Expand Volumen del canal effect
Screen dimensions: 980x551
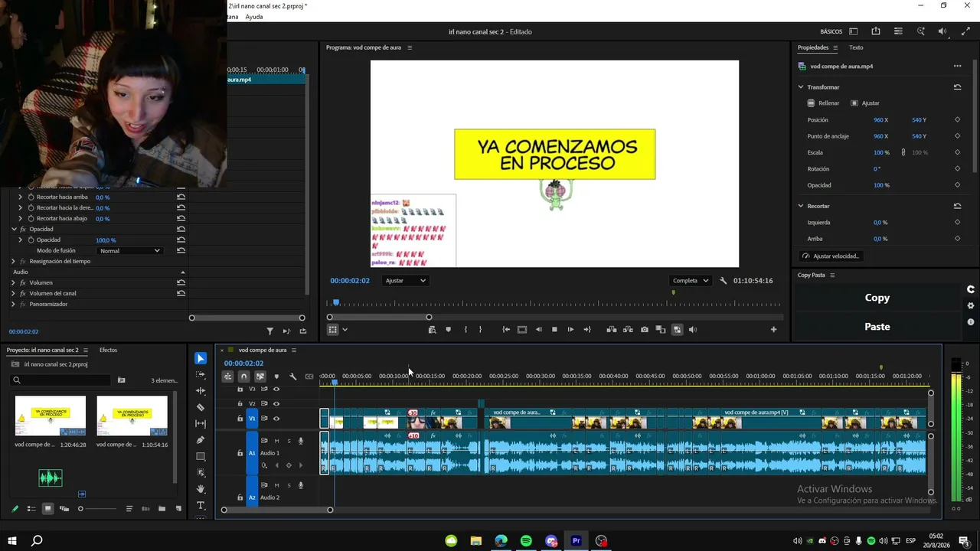(13, 294)
